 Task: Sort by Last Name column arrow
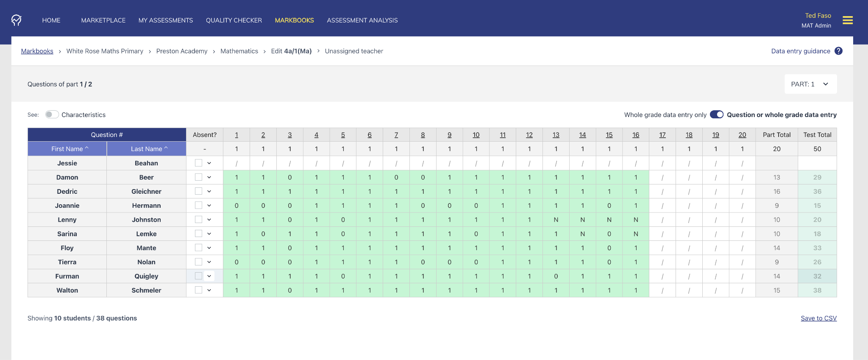[166, 148]
